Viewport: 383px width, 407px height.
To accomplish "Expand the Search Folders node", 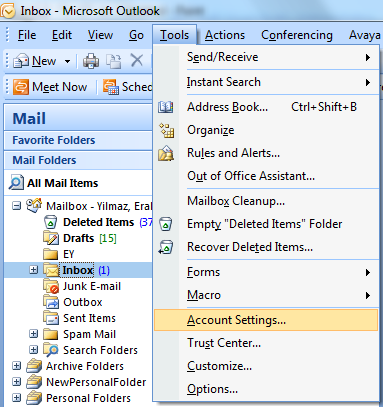I will (x=33, y=350).
